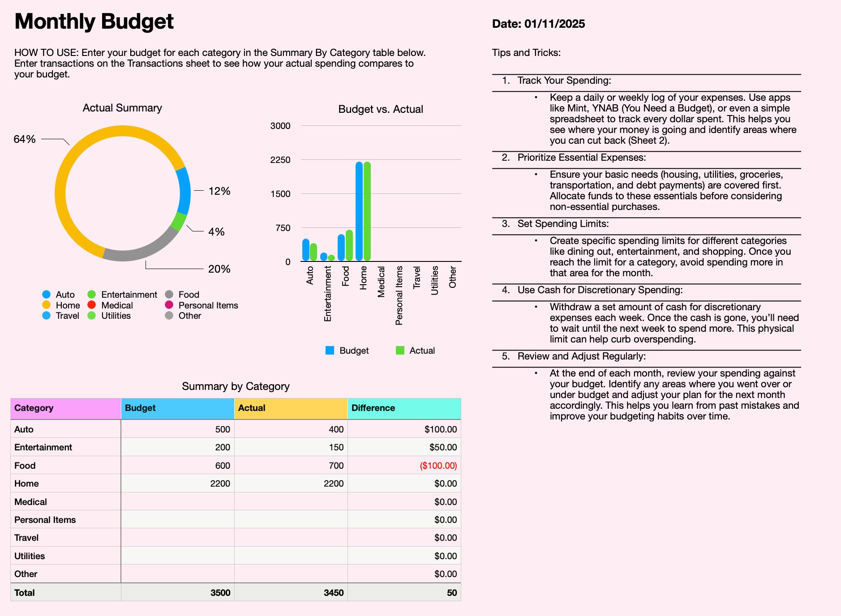Viewport: 841px width, 616px height.
Task: Click the Personal Items legend dot
Action: (x=168, y=305)
